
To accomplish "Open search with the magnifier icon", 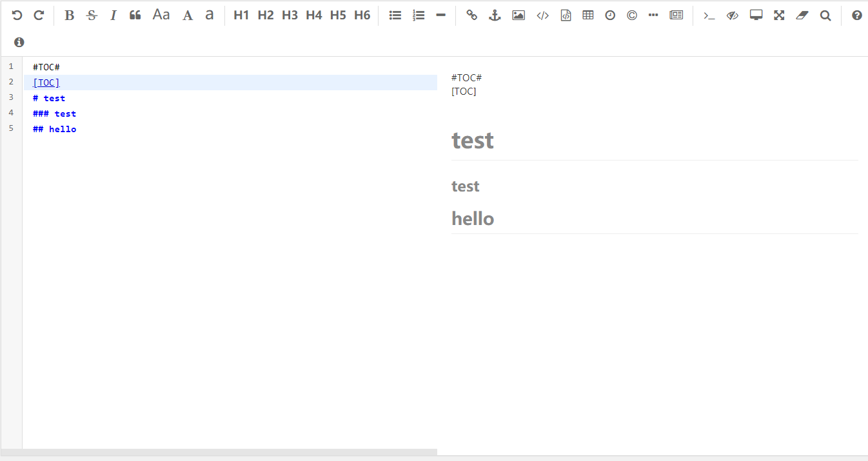I will (825, 15).
